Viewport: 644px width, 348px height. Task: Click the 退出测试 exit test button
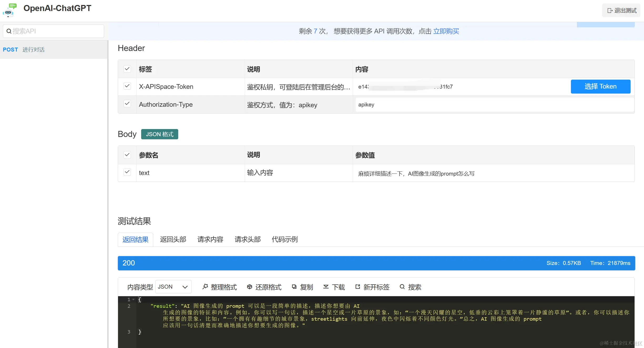622,11
